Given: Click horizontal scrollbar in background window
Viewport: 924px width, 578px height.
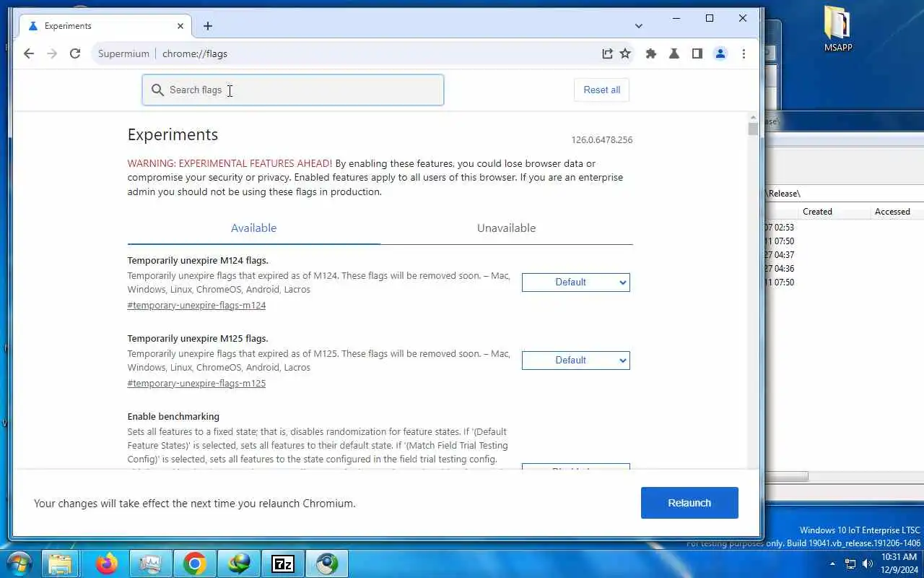Looking at the screenshot, I should 786,477.
